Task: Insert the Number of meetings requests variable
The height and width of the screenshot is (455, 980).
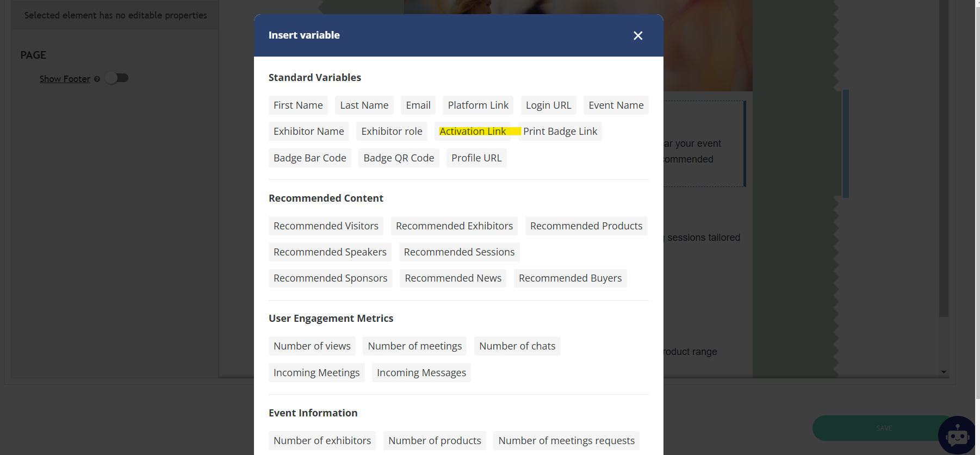Action: coord(566,441)
